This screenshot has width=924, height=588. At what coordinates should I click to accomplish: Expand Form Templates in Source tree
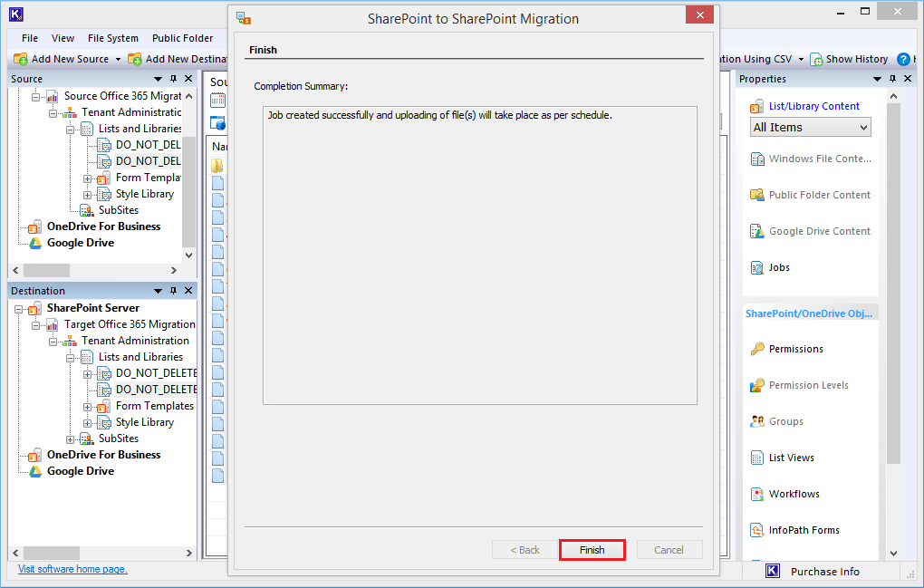click(87, 178)
